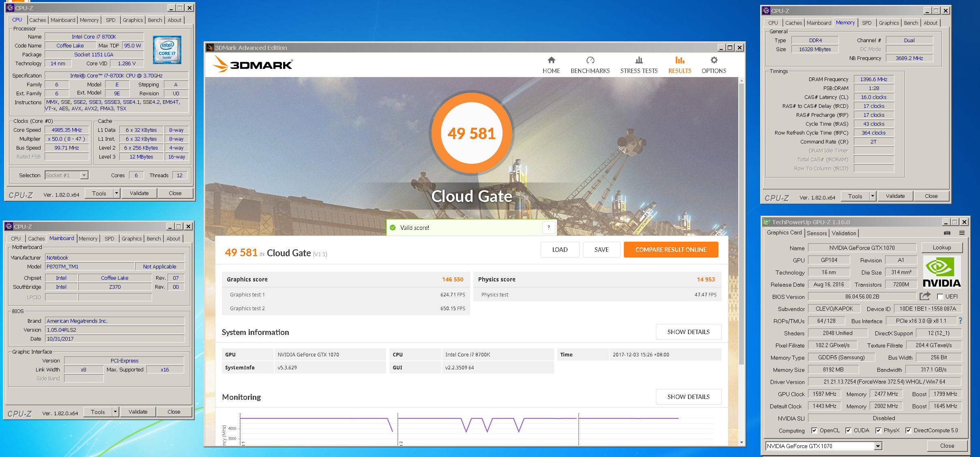The height and width of the screenshot is (457, 980).
Task: Click the BIOS export share icon in GPU-Z
Action: [x=925, y=296]
